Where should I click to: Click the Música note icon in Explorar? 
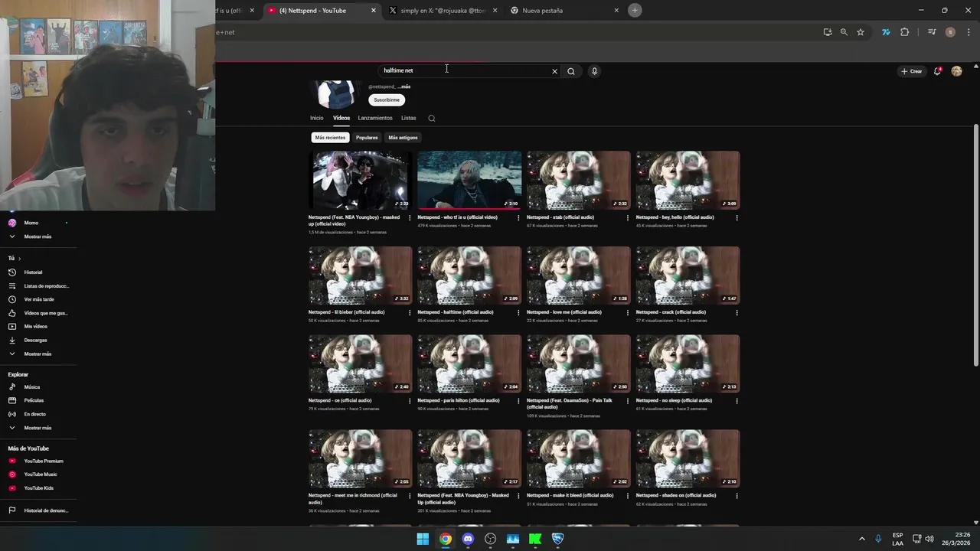point(12,387)
